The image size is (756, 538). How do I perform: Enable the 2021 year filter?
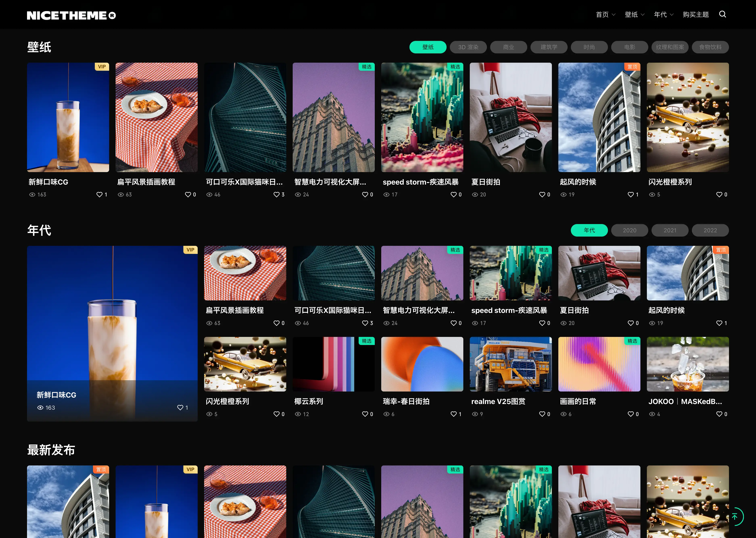[670, 230]
